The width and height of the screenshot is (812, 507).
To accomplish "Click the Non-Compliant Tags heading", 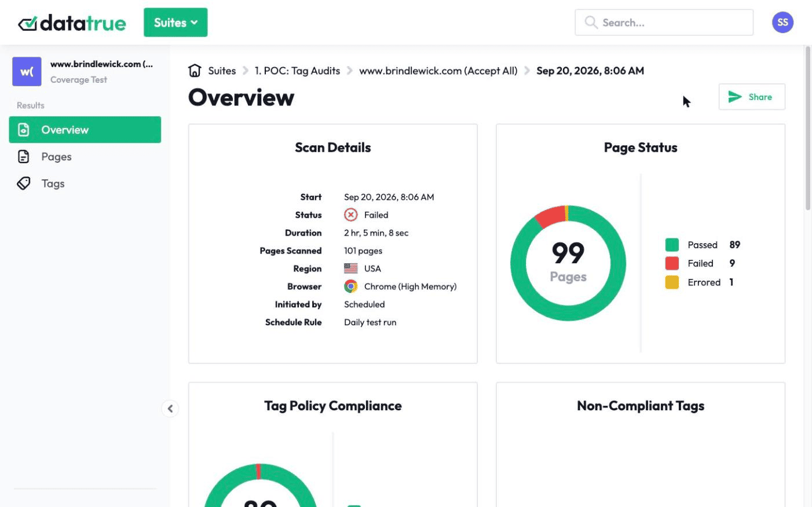I will tap(641, 406).
